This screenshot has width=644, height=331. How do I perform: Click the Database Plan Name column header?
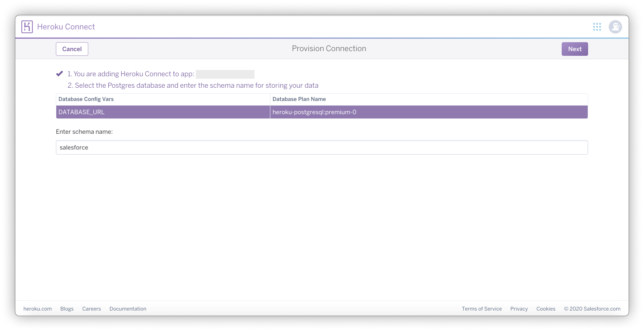[299, 99]
